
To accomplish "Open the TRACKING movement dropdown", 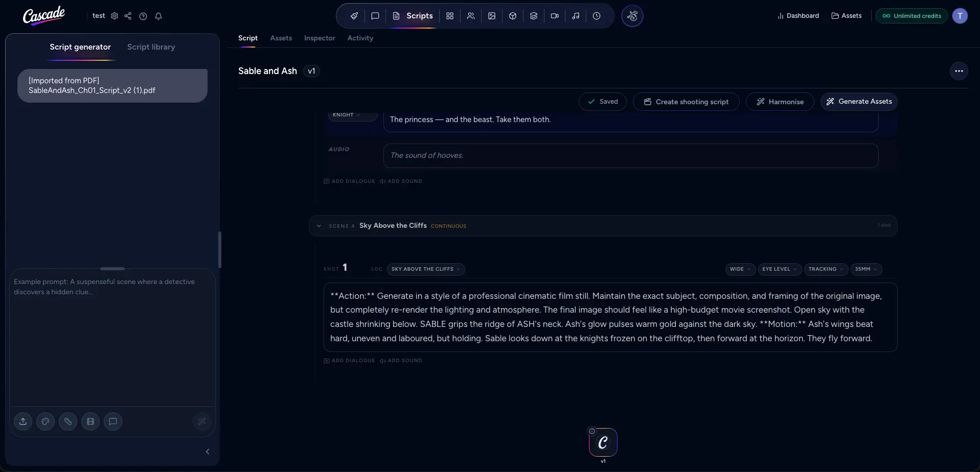I will tap(826, 269).
